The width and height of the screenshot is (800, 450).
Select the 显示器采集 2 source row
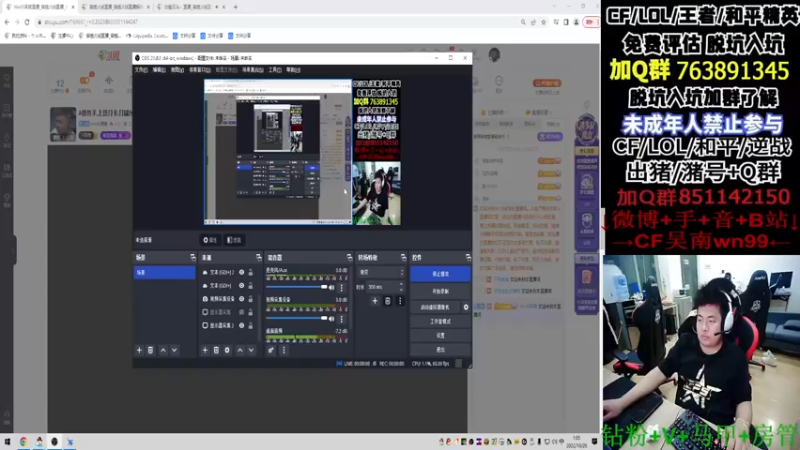[228, 326]
